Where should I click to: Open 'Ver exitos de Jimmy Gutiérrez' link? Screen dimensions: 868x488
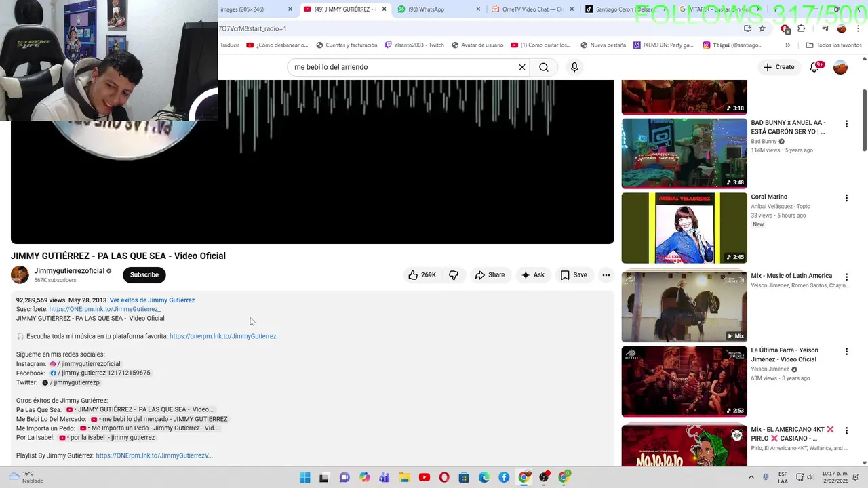pos(152,300)
